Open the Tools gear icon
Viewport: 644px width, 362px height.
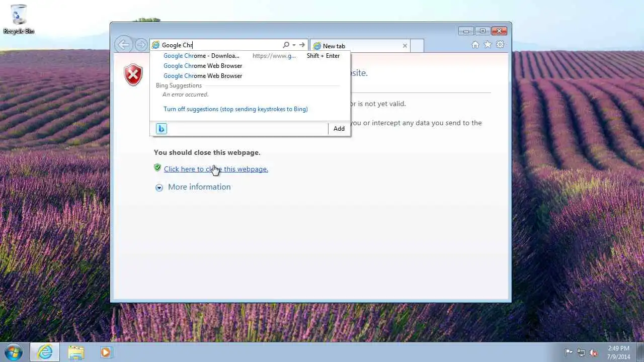coord(500,45)
